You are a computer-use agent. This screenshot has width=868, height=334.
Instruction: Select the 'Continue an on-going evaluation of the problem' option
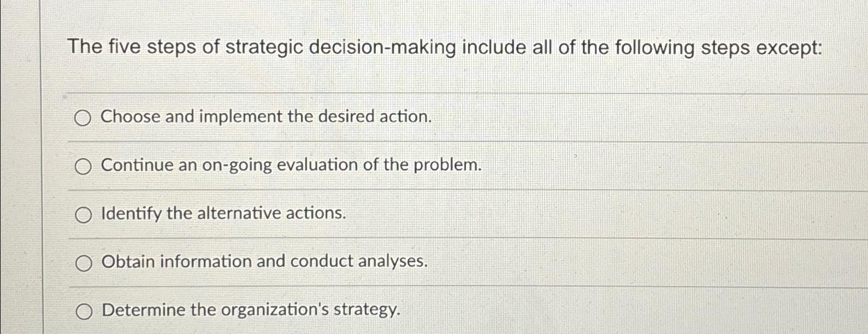83,166
